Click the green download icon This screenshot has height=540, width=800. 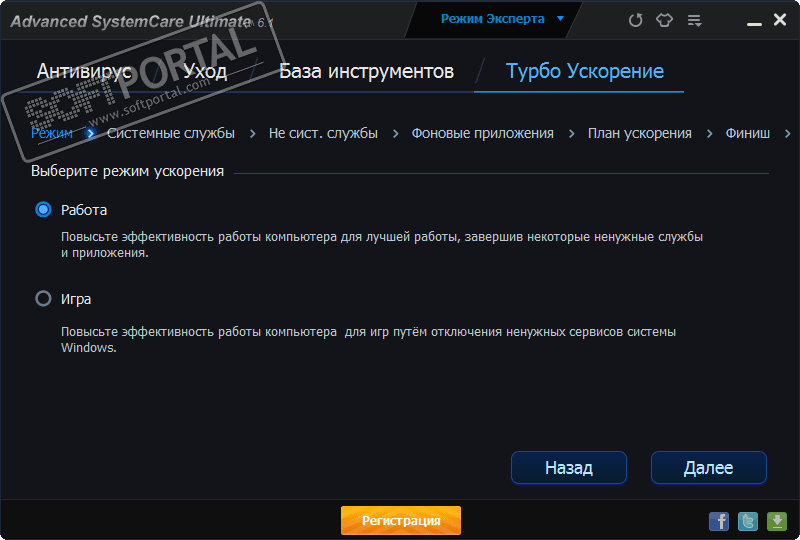pos(777,521)
